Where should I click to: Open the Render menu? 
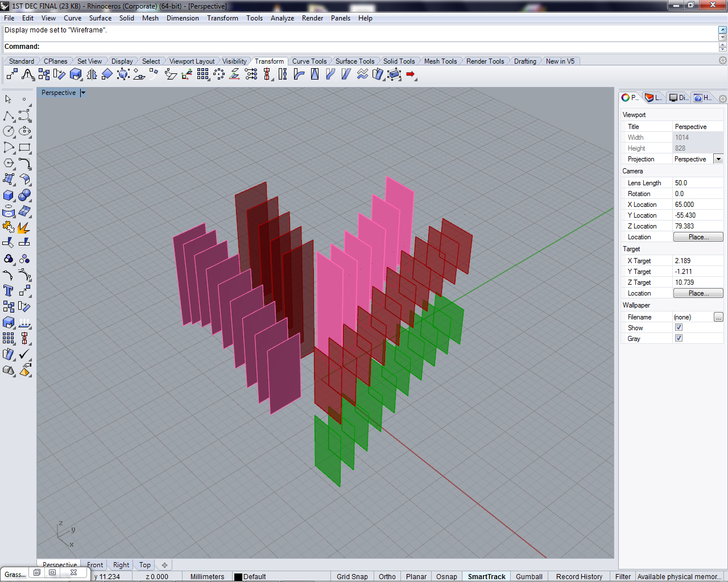pyautogui.click(x=312, y=18)
